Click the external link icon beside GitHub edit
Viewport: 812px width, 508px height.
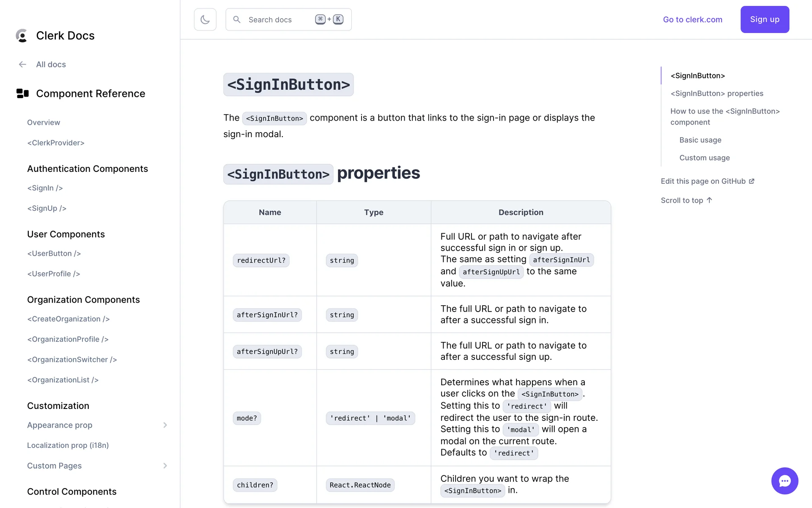click(x=752, y=181)
